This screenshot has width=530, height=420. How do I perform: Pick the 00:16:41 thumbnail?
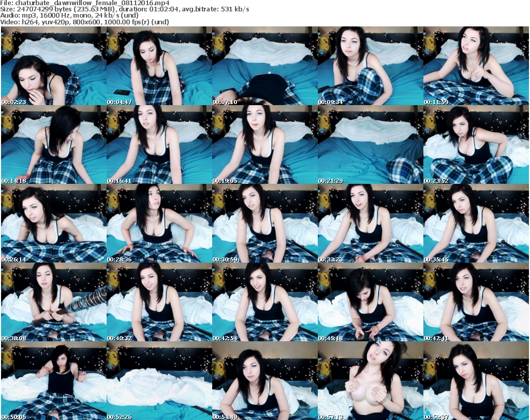click(159, 144)
